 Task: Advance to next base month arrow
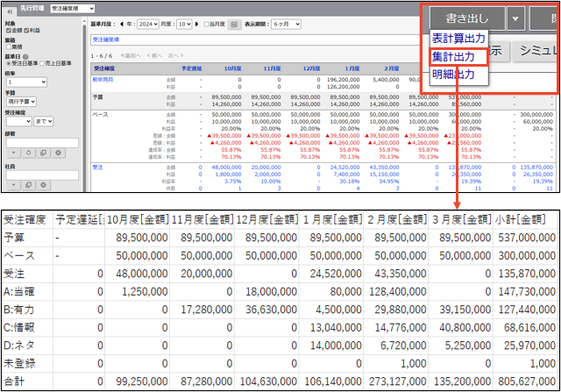click(196, 25)
